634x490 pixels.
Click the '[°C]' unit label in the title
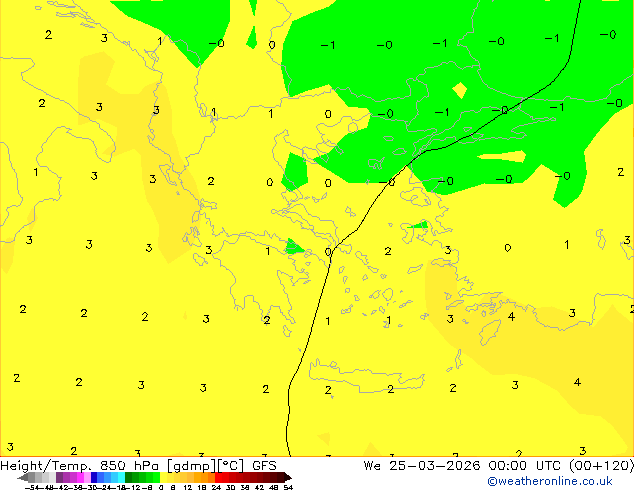[231, 466]
